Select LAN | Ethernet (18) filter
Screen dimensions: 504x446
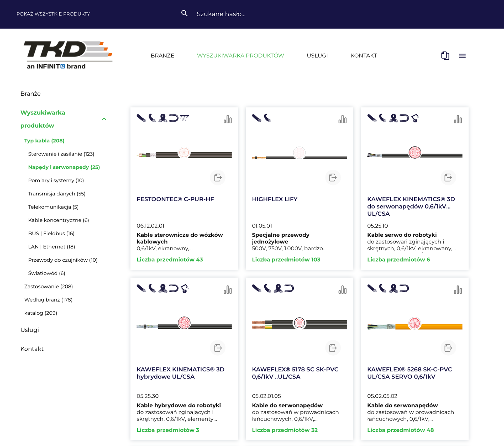(51, 247)
